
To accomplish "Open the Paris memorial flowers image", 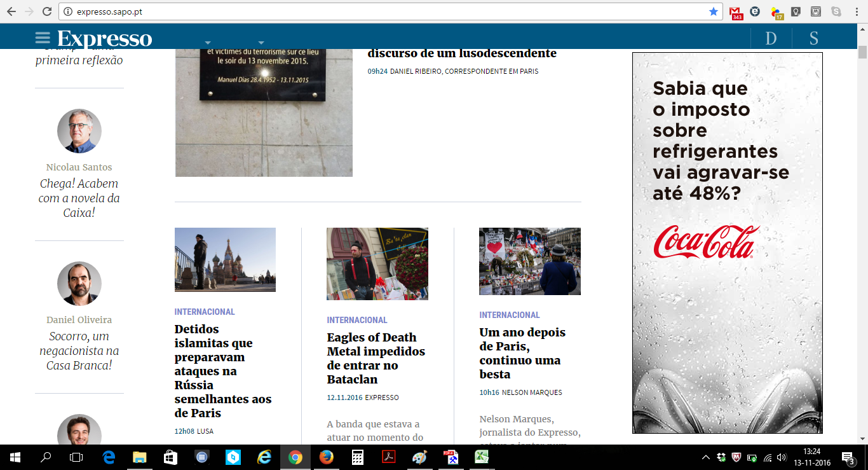I will click(x=530, y=261).
